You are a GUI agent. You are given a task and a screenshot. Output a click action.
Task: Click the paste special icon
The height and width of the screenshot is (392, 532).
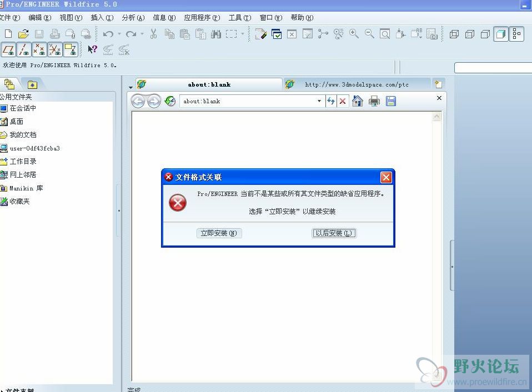pyautogui.click(x=200, y=34)
